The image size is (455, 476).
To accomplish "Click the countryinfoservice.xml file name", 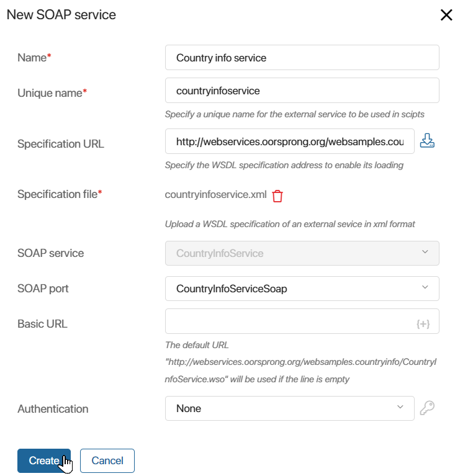I will point(215,194).
